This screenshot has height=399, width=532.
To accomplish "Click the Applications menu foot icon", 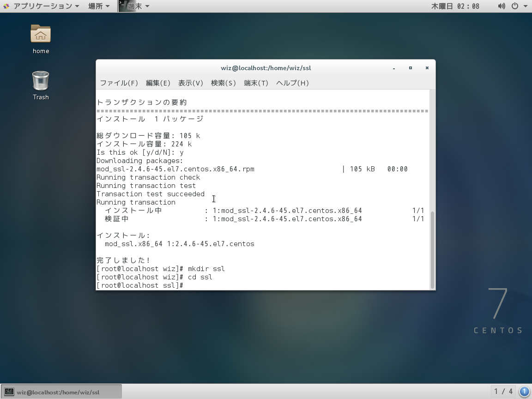I will (x=6, y=6).
